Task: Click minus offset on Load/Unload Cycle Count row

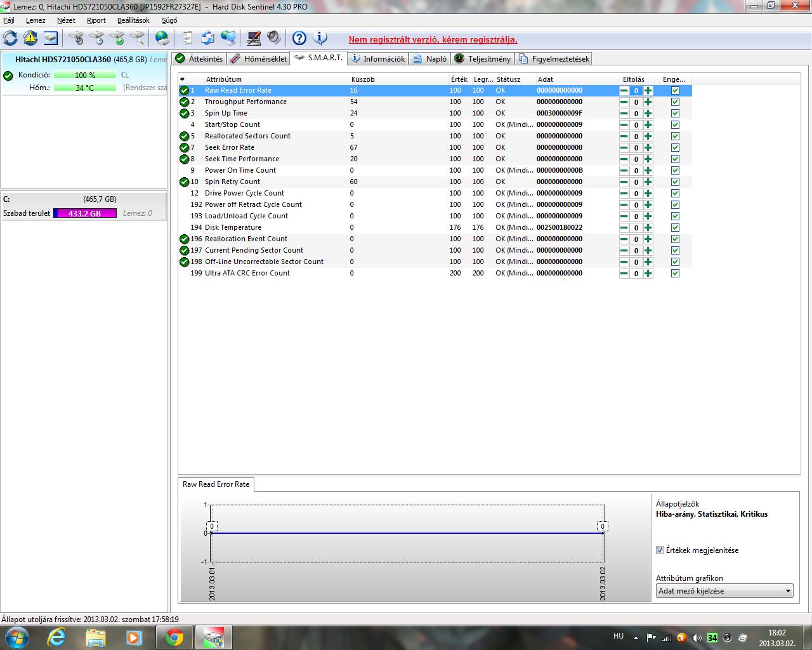Action: click(624, 216)
